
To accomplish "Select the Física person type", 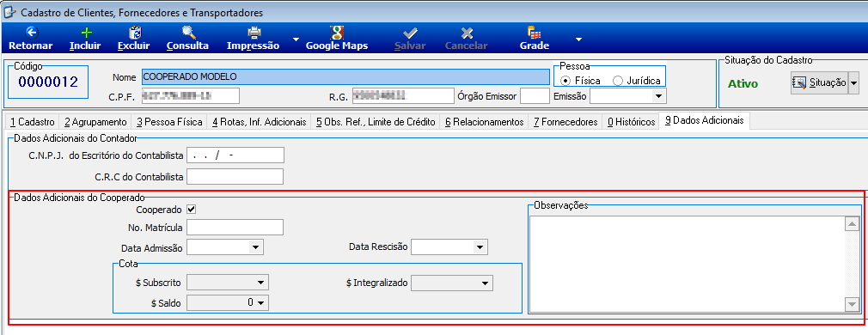I will point(565,81).
